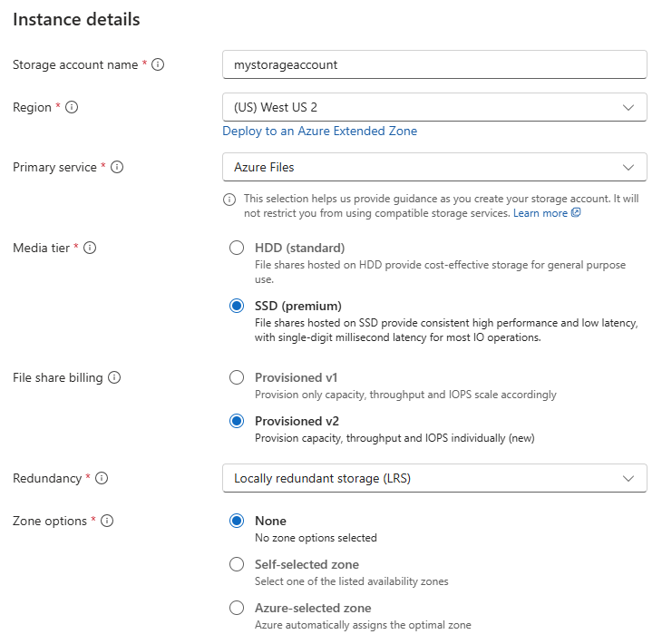Click info icon beside Redundancy label

[102, 478]
